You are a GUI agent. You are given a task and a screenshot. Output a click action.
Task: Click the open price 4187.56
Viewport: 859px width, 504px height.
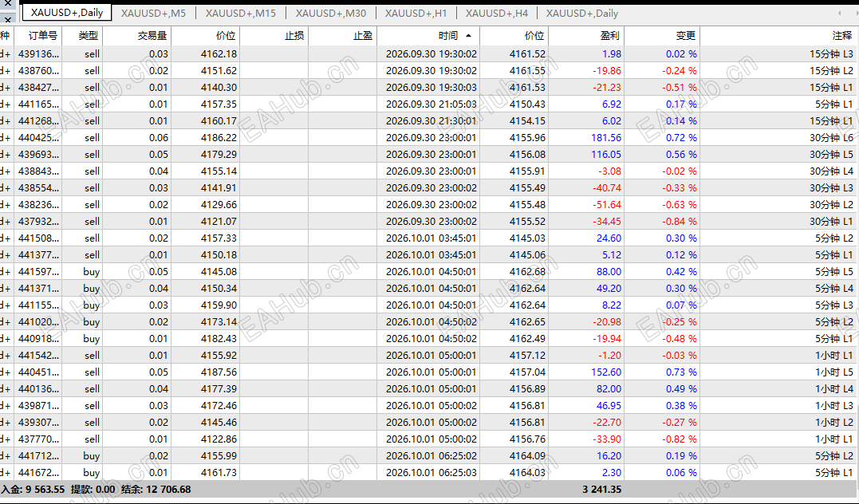[219, 372]
